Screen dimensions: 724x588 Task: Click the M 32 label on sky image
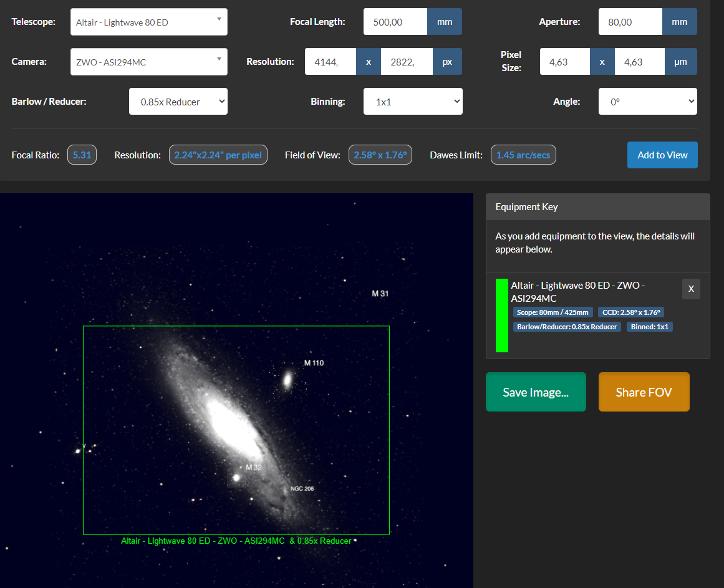point(254,467)
